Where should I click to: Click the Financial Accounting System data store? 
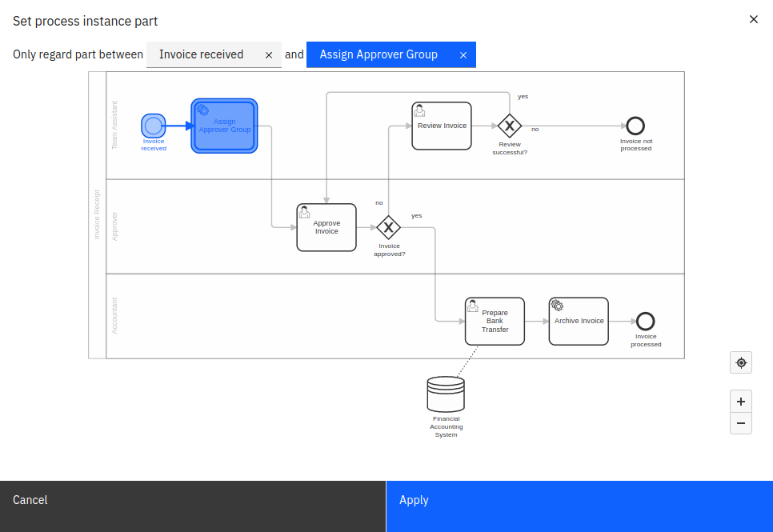pyautogui.click(x=446, y=393)
